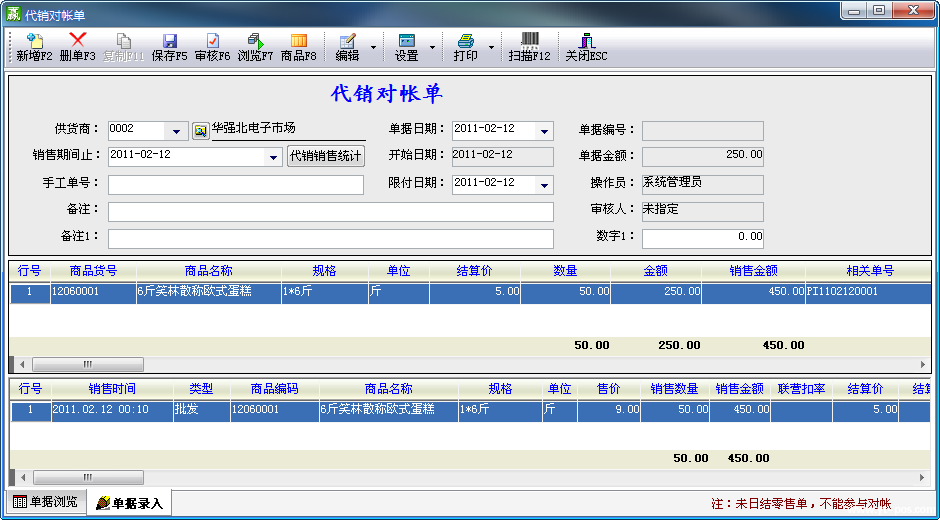940x520 pixels.
Task: Click the 代销销售统计 button
Action: pyautogui.click(x=326, y=157)
